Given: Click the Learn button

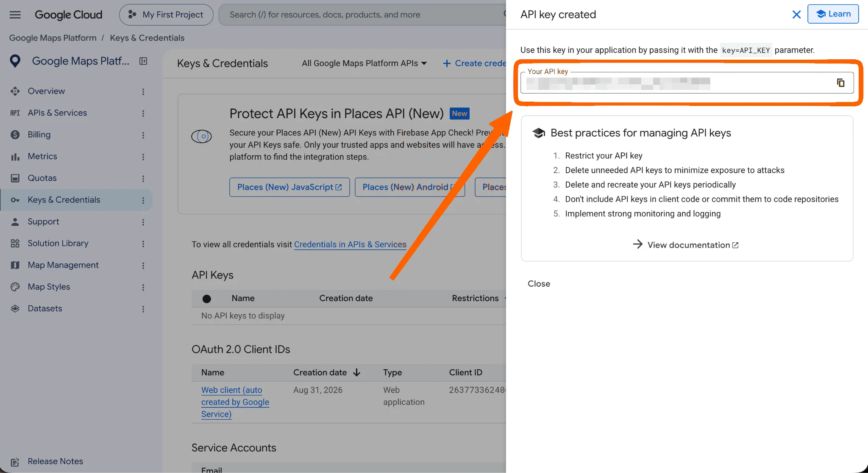Looking at the screenshot, I should click(x=833, y=14).
